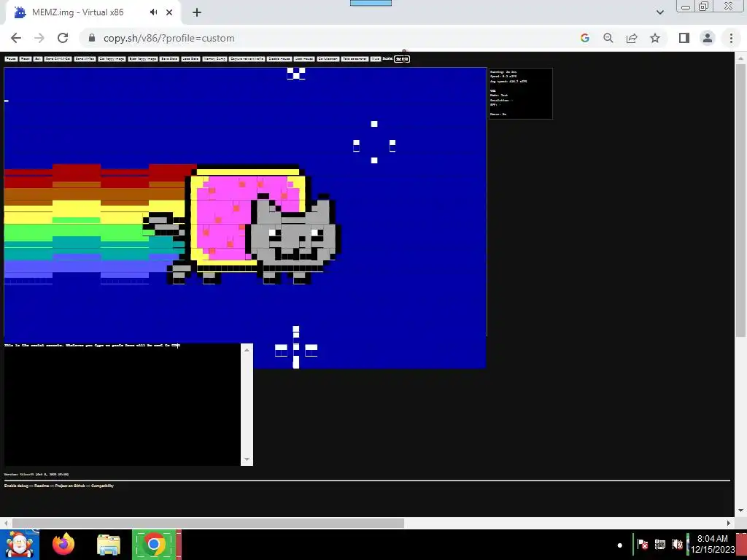Click the Action Center flag tray icon
The height and width of the screenshot is (560, 747).
coord(643,544)
